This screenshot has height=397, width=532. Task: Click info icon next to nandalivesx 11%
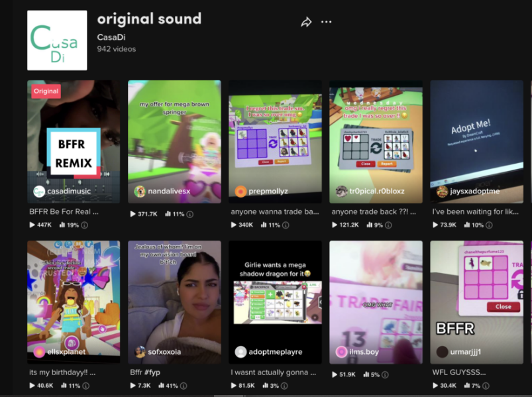pyautogui.click(x=190, y=214)
